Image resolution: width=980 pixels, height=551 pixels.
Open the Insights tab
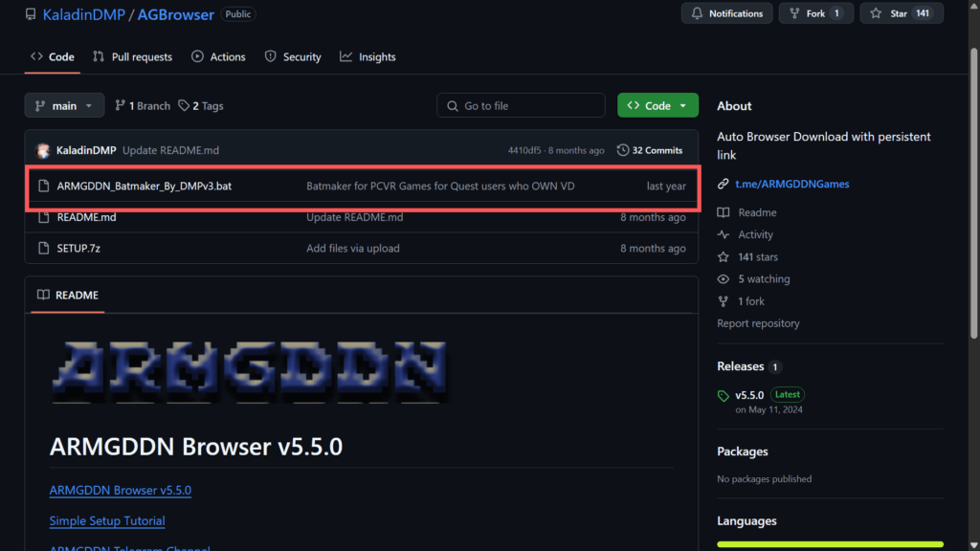367,57
